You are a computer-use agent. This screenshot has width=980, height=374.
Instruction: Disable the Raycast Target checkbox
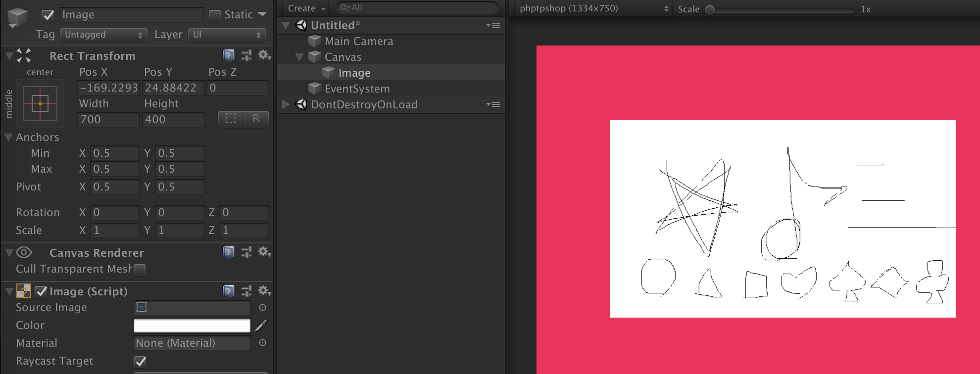pyautogui.click(x=140, y=361)
